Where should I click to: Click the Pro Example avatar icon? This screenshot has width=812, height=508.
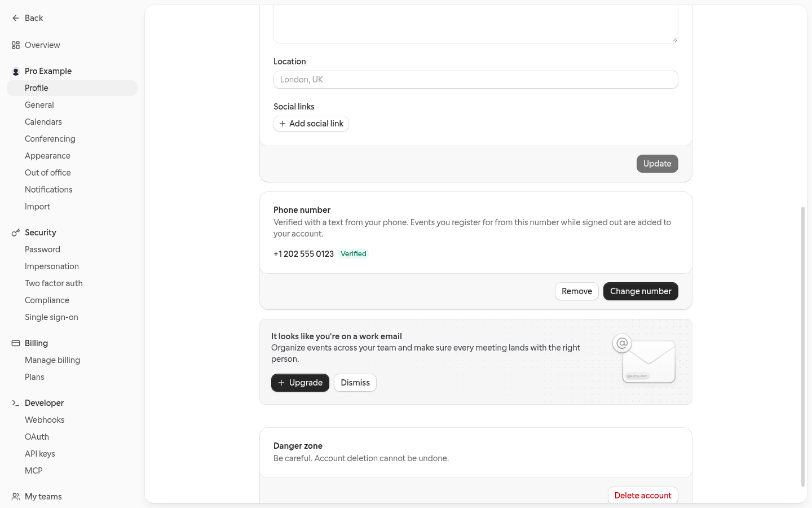click(16, 71)
